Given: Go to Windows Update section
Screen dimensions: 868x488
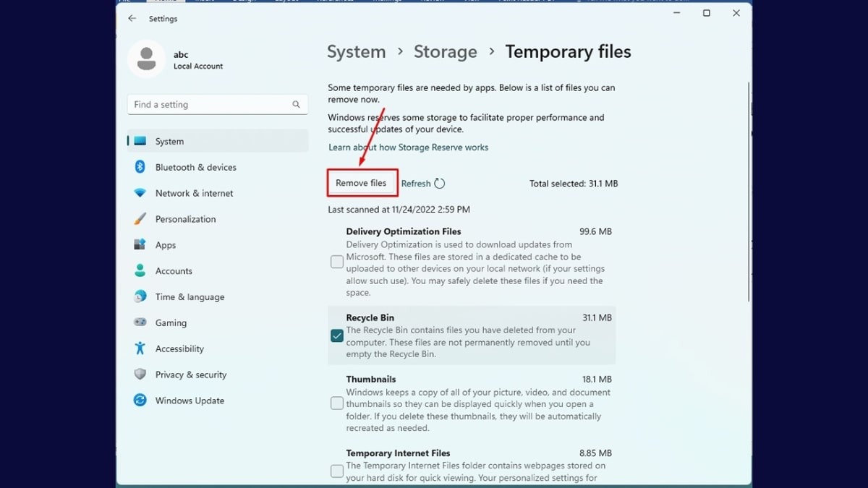Looking at the screenshot, I should 218,401.
